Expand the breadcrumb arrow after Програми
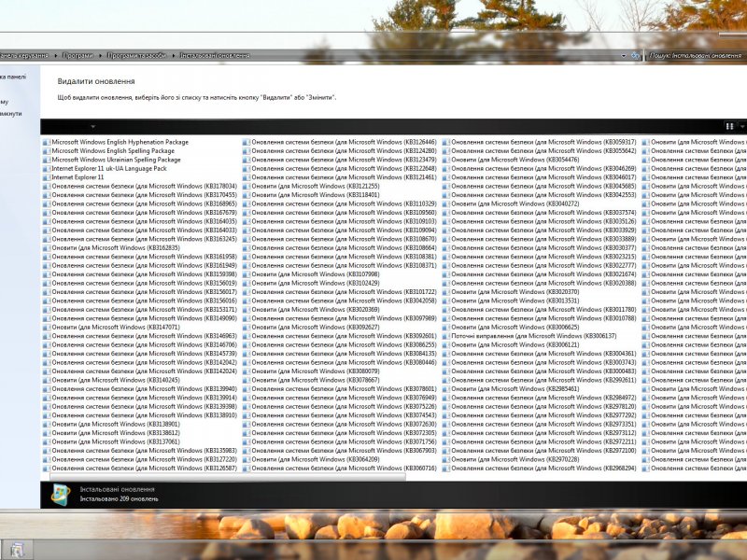747x560 pixels. pos(100,56)
